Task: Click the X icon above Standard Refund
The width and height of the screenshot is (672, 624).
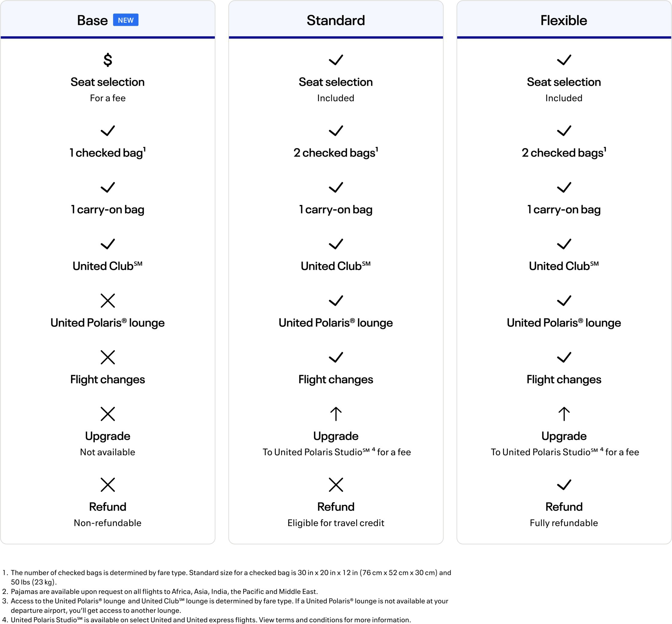Action: (336, 484)
